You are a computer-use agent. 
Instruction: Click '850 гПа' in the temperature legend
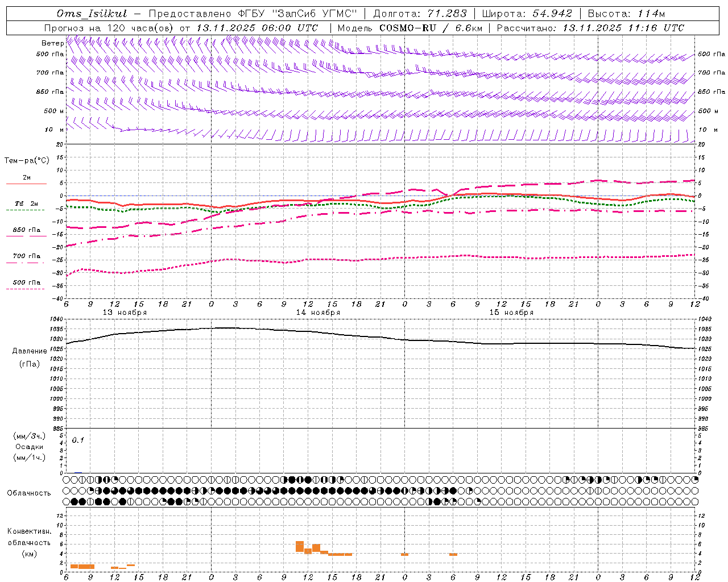(x=27, y=230)
